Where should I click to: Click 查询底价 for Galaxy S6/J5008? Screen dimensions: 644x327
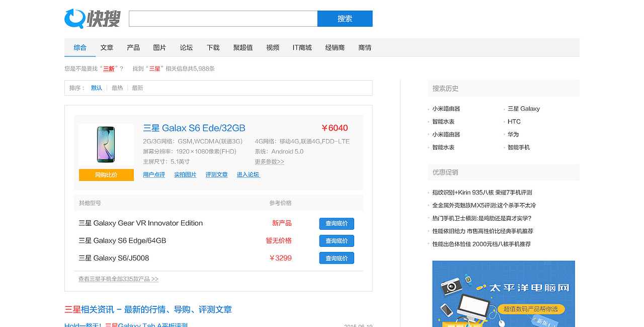click(x=337, y=258)
